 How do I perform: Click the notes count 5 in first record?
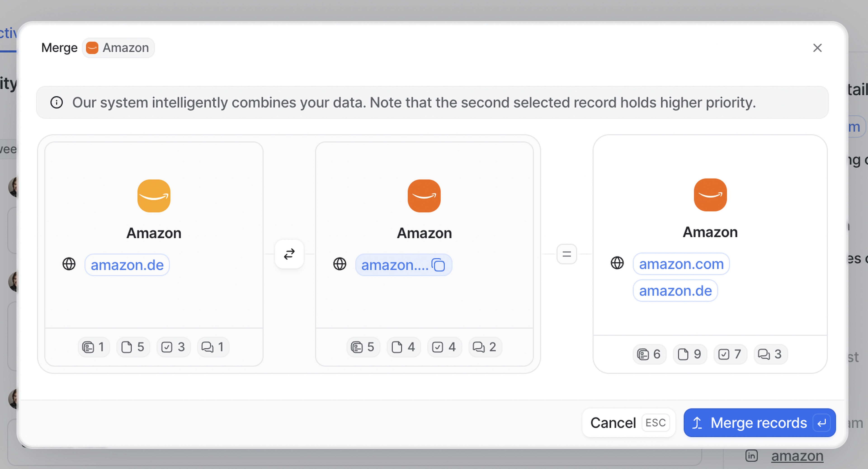[x=133, y=347]
